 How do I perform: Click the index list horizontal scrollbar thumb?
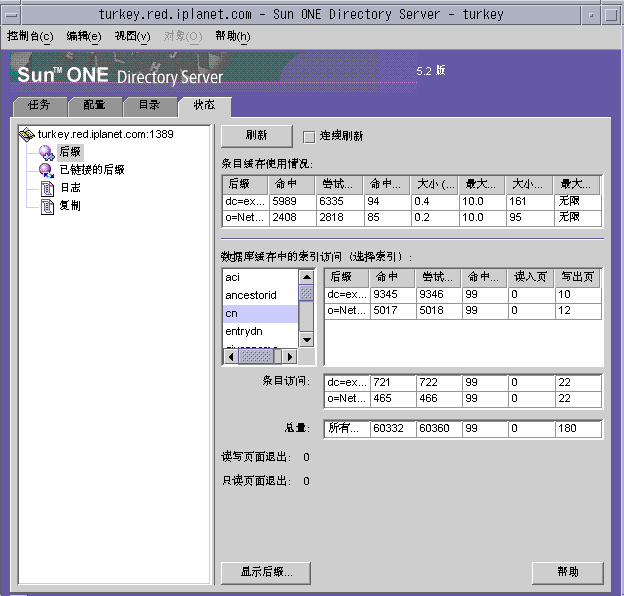(x=256, y=357)
